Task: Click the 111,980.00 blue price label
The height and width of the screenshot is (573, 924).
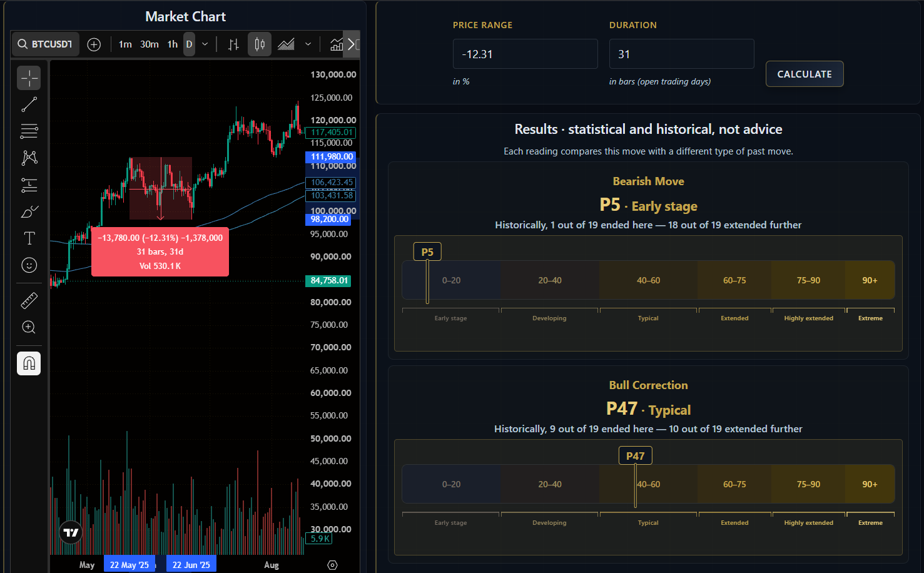Action: [x=331, y=157]
